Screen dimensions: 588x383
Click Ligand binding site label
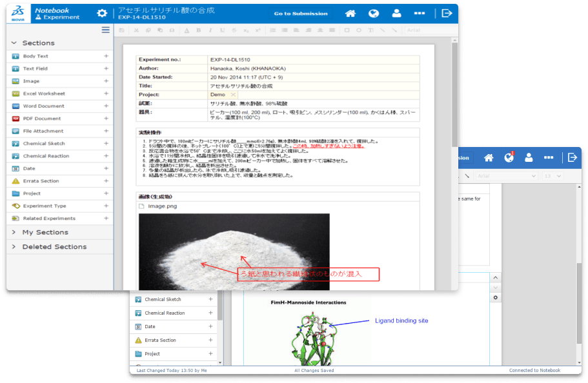tap(401, 321)
